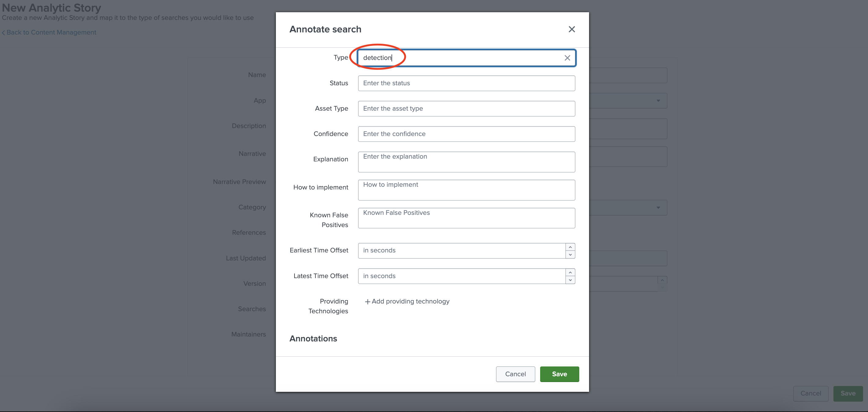
Task: Focus the How to implement box
Action: (466, 190)
